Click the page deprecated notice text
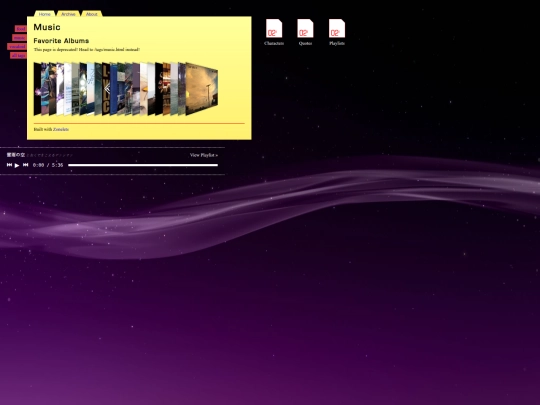The height and width of the screenshot is (405, 540). 87,50
